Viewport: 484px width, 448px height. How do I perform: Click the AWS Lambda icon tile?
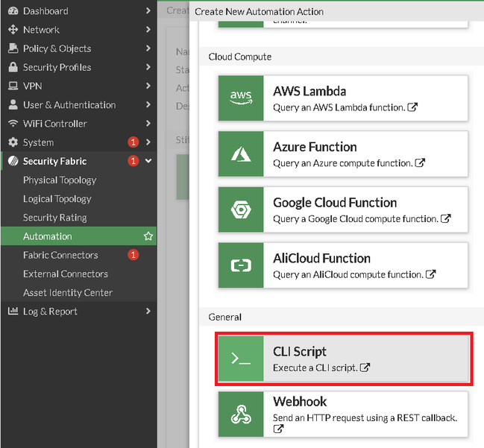pos(240,98)
